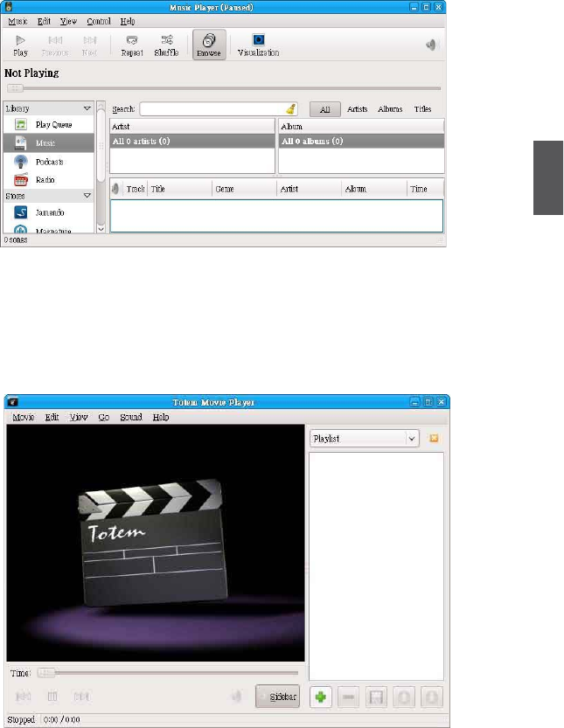This screenshot has height=728, width=564.
Task: Click the Totem previous chapter button
Action: 24,696
